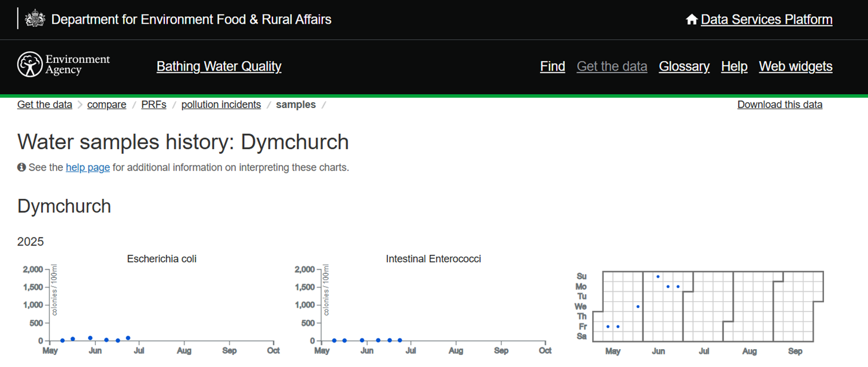Viewport: 868px width, 367px height.
Task: Click the 2025 year label
Action: [x=31, y=242]
